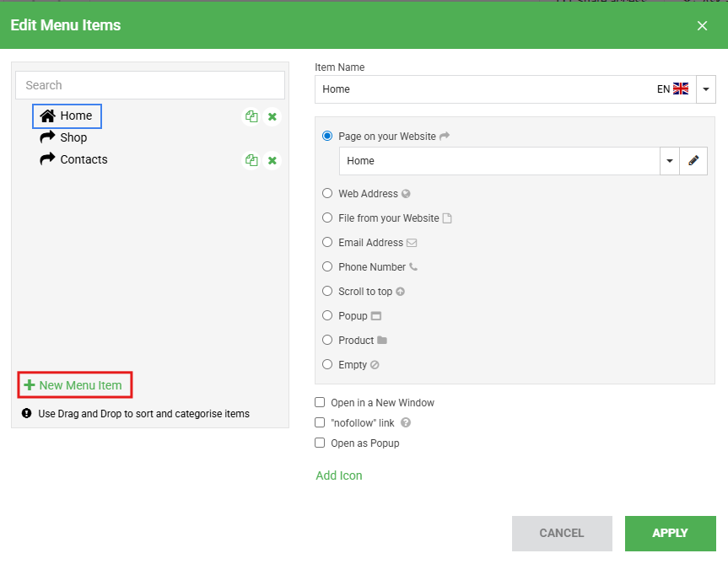Screen dimensions: 728x564
Task: Tick the "nofollow" link checkbox
Action: click(x=320, y=422)
